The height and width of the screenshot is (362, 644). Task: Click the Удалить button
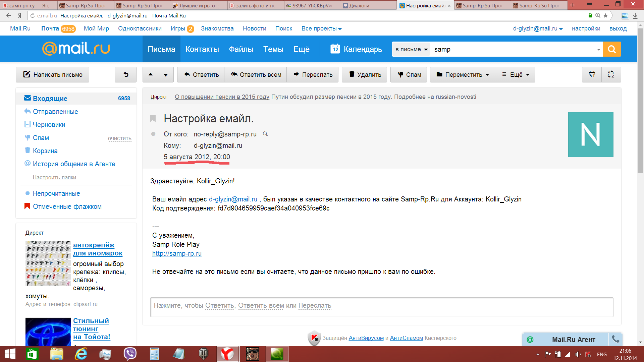click(364, 74)
